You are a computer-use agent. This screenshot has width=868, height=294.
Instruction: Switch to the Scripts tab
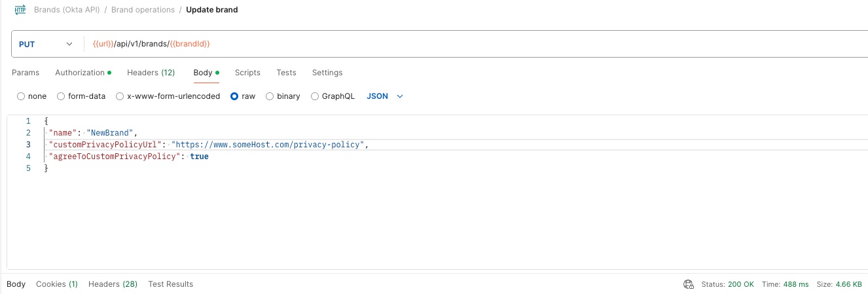(247, 73)
